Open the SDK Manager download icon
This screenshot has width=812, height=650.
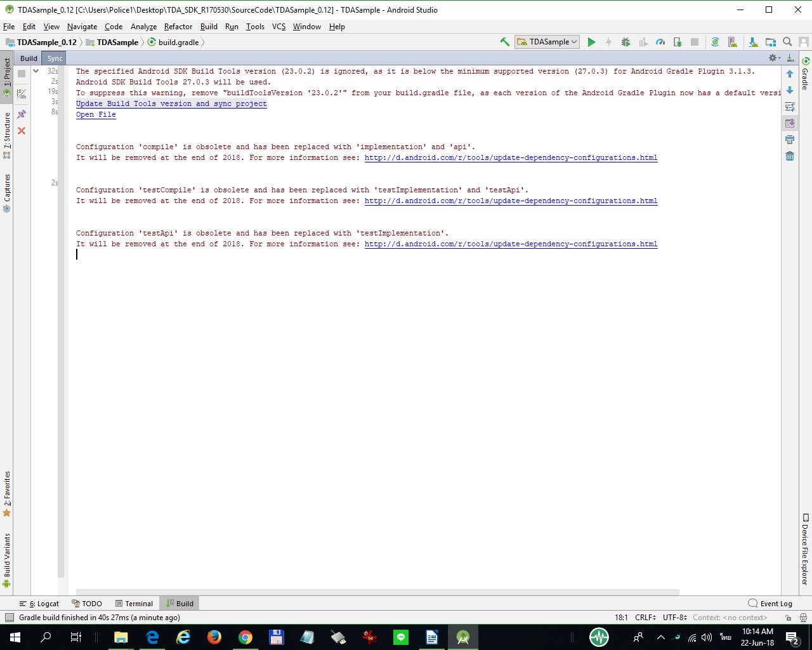click(x=753, y=42)
